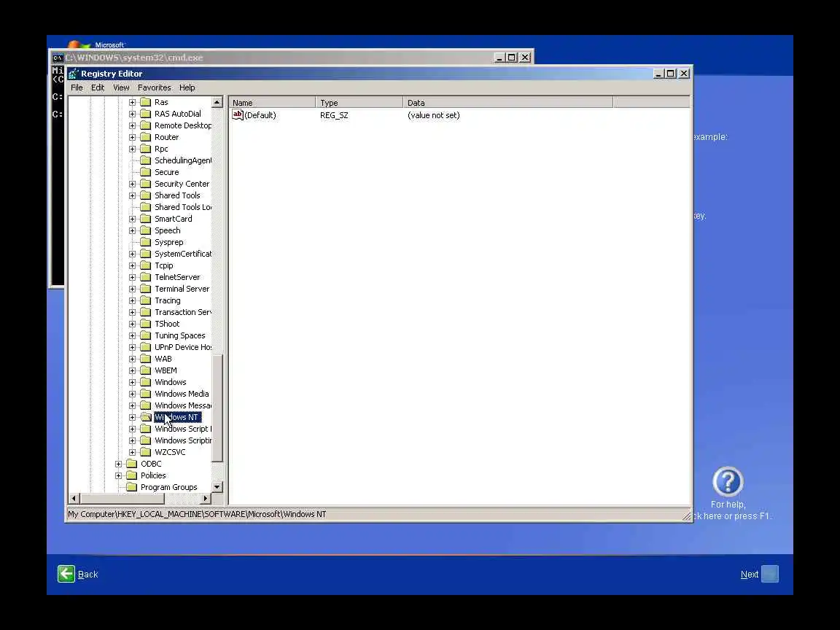Expand the Windows NT key
The width and height of the screenshot is (840, 630).
(132, 417)
